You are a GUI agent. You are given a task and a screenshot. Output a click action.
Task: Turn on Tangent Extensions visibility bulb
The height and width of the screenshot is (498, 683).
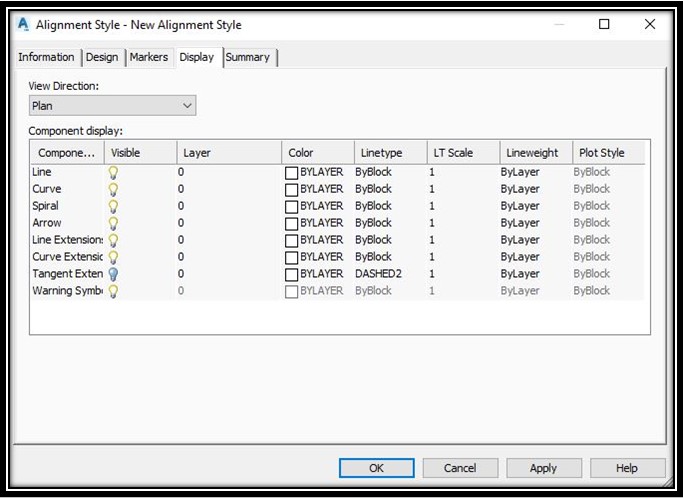[113, 274]
